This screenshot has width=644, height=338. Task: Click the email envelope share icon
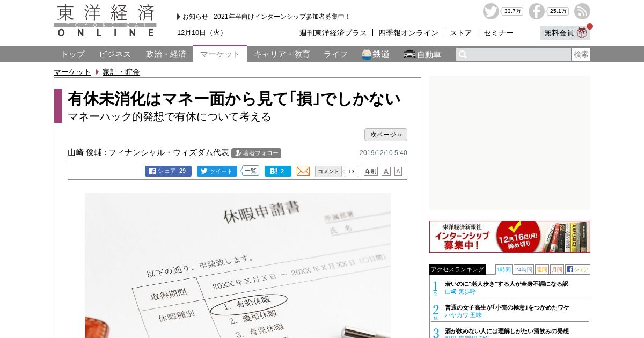tap(303, 171)
